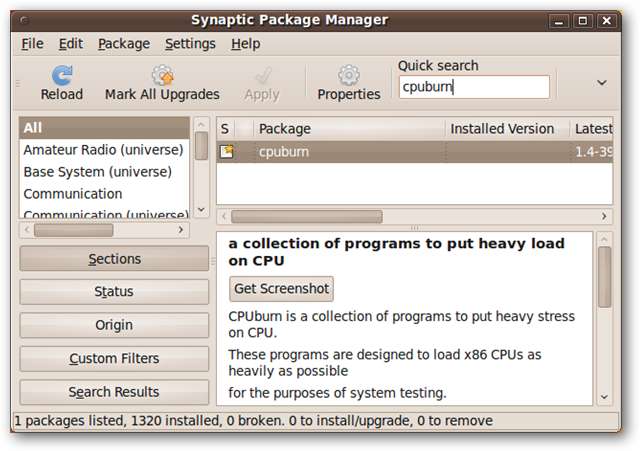640x451 pixels.
Task: Click the S status column header
Action: coord(225,128)
